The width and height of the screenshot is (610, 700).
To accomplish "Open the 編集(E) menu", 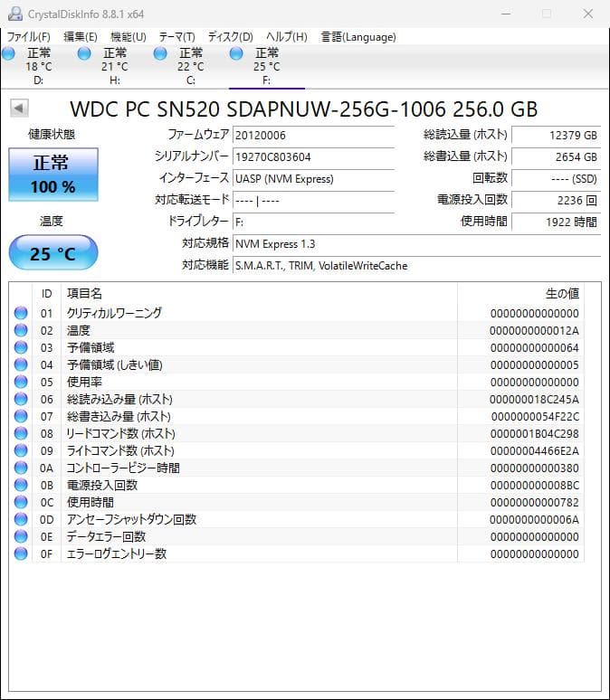I will (81, 36).
